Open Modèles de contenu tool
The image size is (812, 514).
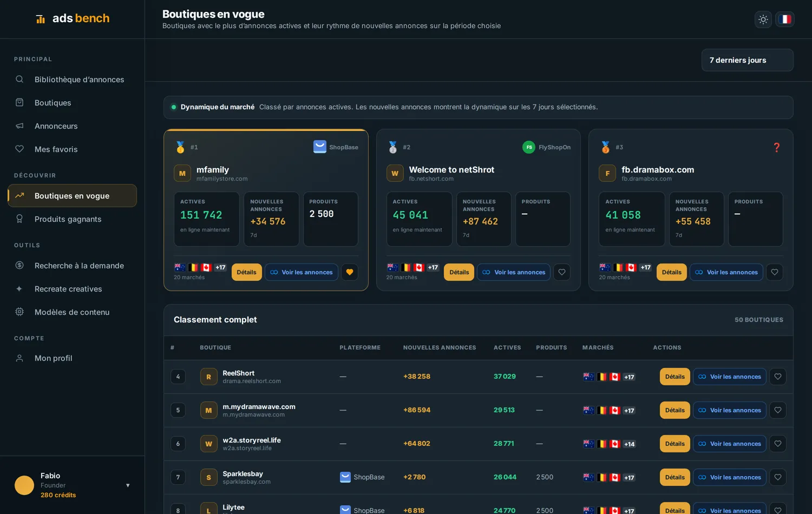[72, 312]
